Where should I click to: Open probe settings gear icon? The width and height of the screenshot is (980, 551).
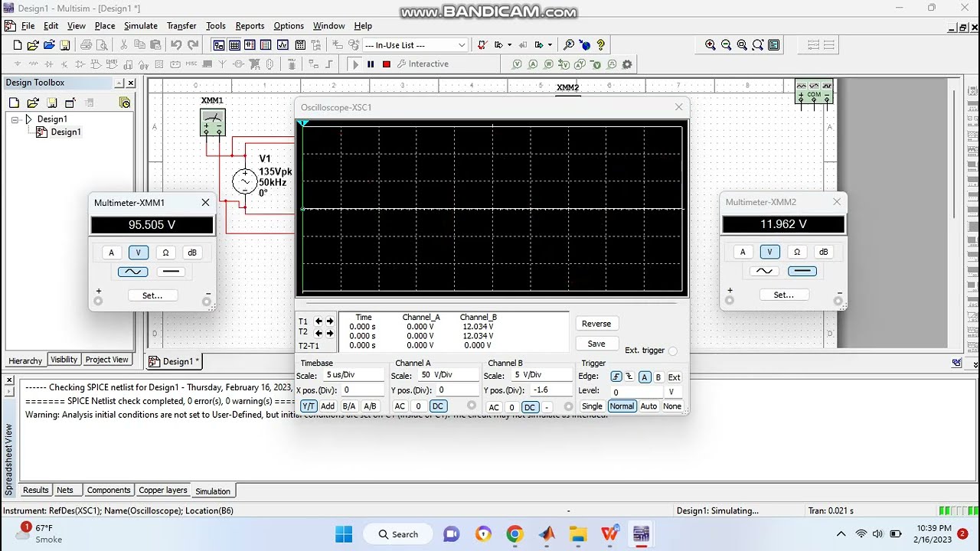[628, 64]
